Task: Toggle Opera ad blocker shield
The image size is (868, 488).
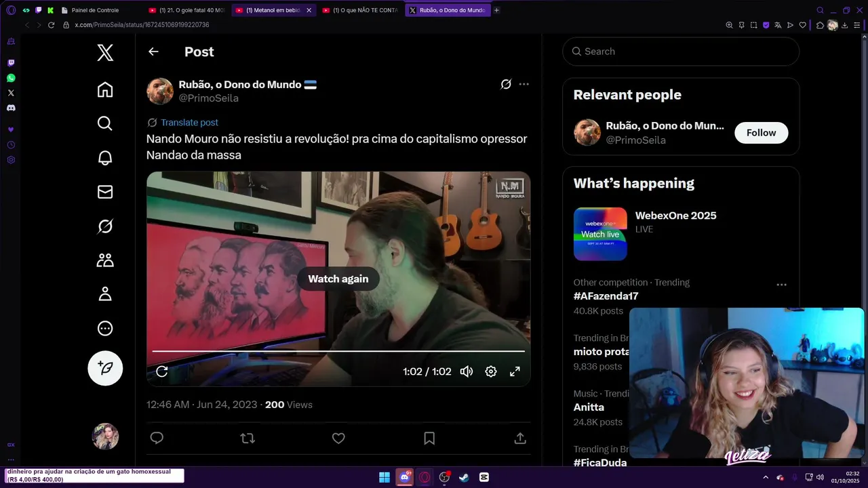Action: click(766, 25)
